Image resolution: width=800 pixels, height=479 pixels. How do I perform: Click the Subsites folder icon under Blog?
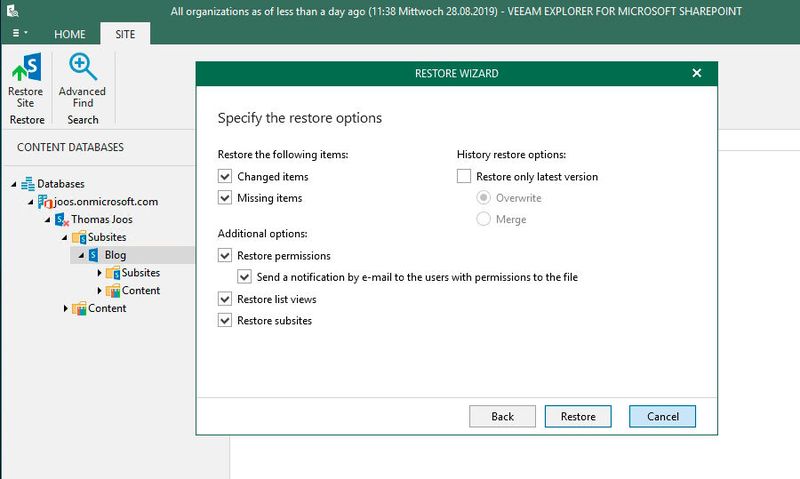coord(113,273)
